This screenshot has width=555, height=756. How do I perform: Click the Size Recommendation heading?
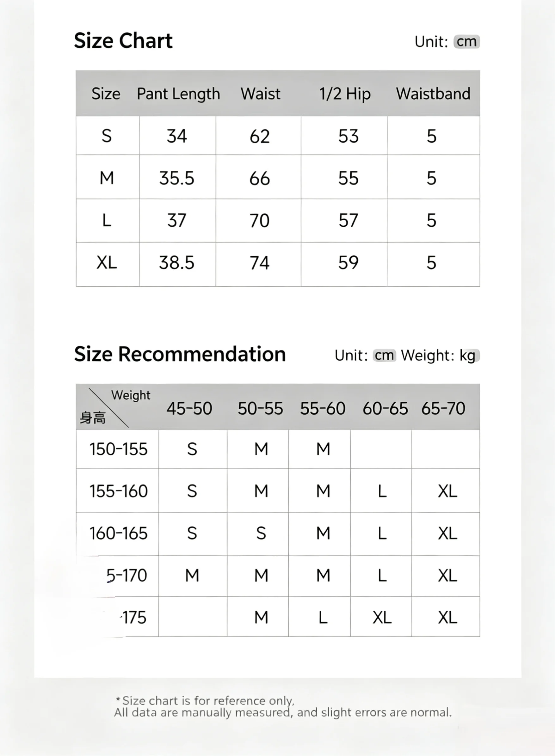(180, 354)
